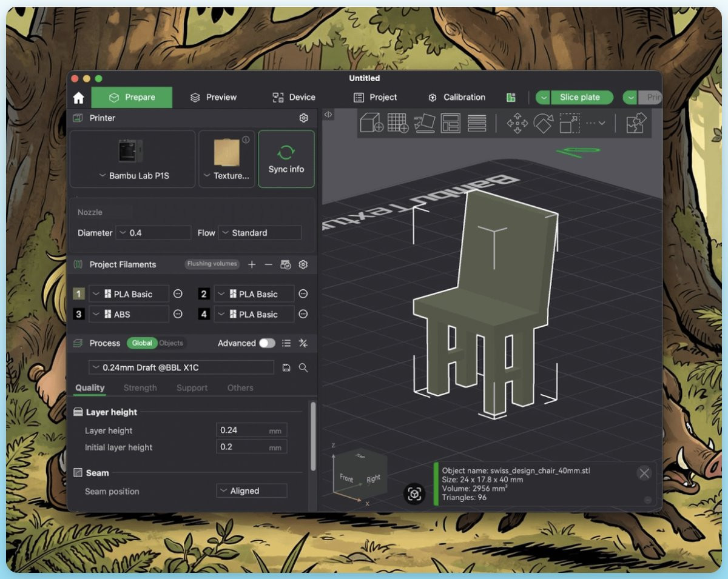Viewport: 728px width, 579px height.
Task: Open the Textured plate type dropdown
Action: point(227,176)
